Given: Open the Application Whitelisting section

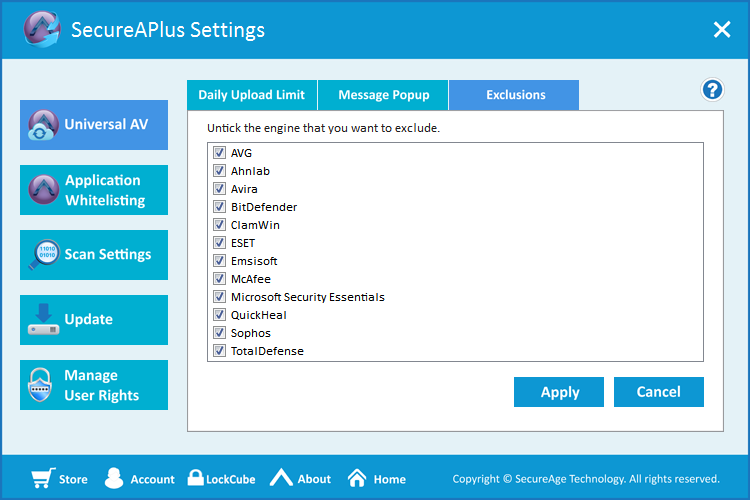Looking at the screenshot, I should coord(94,190).
